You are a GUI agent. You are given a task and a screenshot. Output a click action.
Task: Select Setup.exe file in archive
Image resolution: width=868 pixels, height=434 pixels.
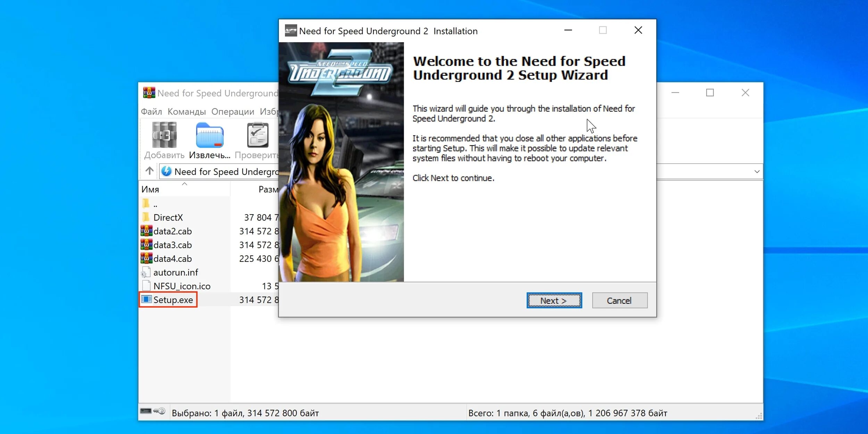[173, 300]
